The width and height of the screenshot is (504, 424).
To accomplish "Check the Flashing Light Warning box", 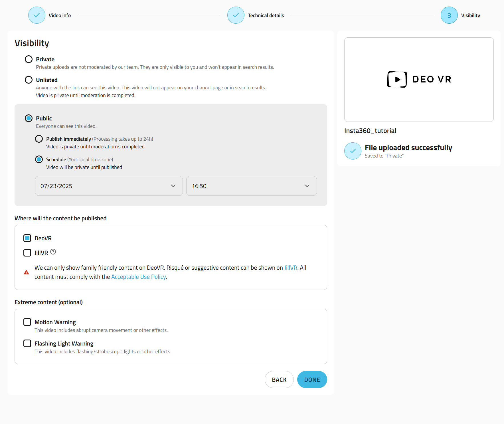I will click(27, 344).
